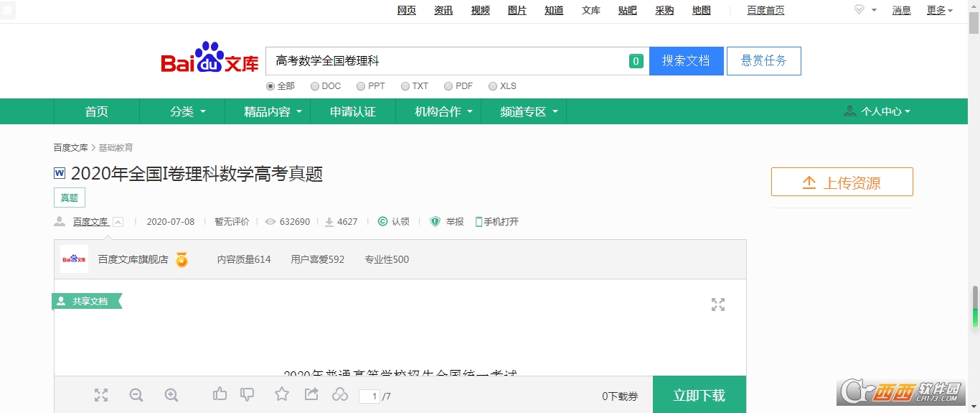Click the scrollbar up arrow
The image size is (980, 413).
pos(974,4)
